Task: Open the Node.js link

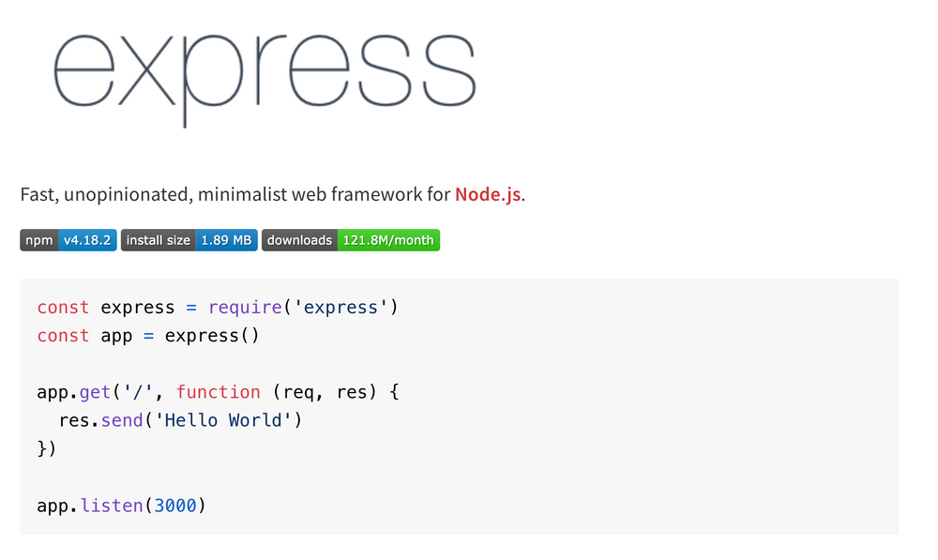Action: click(487, 194)
